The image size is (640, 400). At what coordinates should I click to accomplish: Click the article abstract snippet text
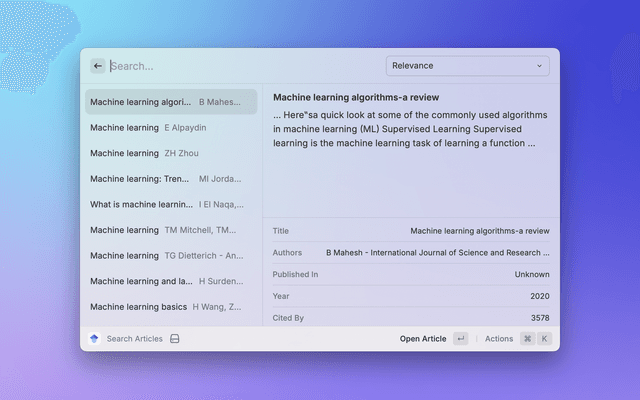coord(410,129)
